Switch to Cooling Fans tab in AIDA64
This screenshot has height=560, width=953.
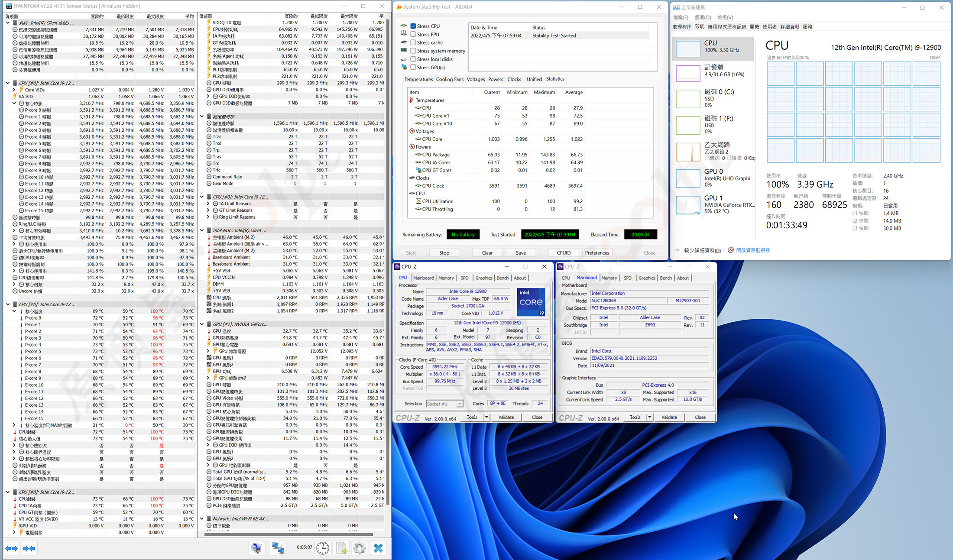tap(449, 79)
